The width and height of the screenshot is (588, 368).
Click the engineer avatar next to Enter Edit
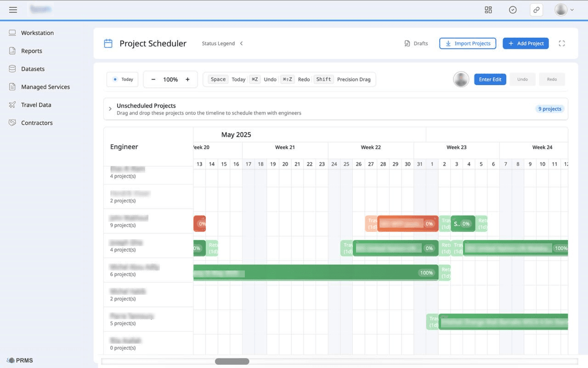[x=461, y=79]
